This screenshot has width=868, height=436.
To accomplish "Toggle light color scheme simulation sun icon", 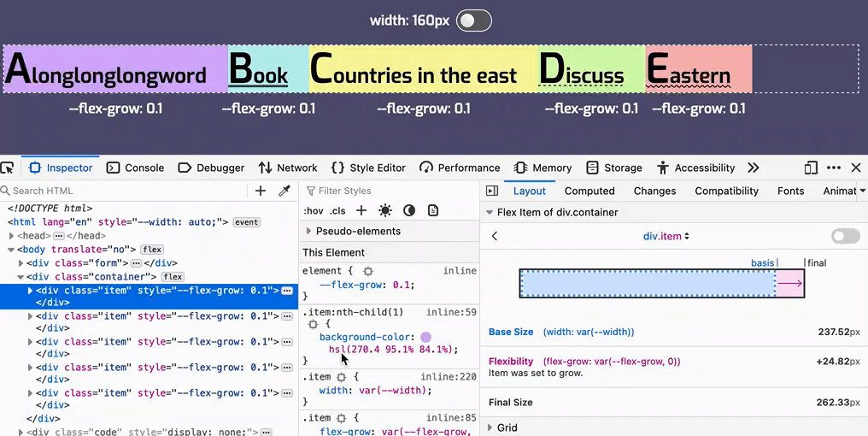I will (x=385, y=210).
